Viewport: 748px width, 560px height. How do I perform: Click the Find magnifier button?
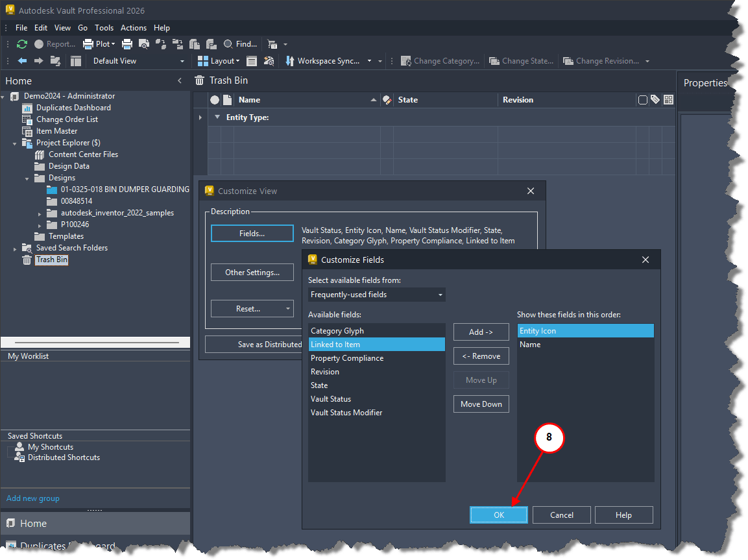coord(241,44)
